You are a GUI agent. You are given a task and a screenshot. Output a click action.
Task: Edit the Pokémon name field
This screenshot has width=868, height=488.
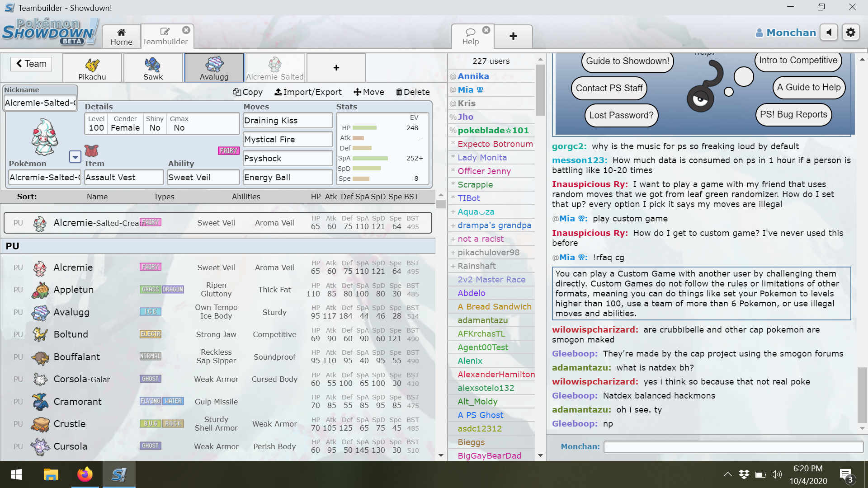coord(45,178)
